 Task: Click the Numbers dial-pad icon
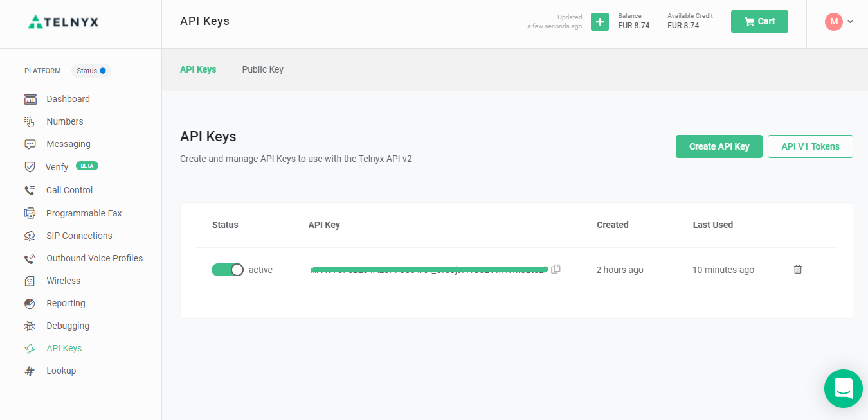click(x=30, y=121)
